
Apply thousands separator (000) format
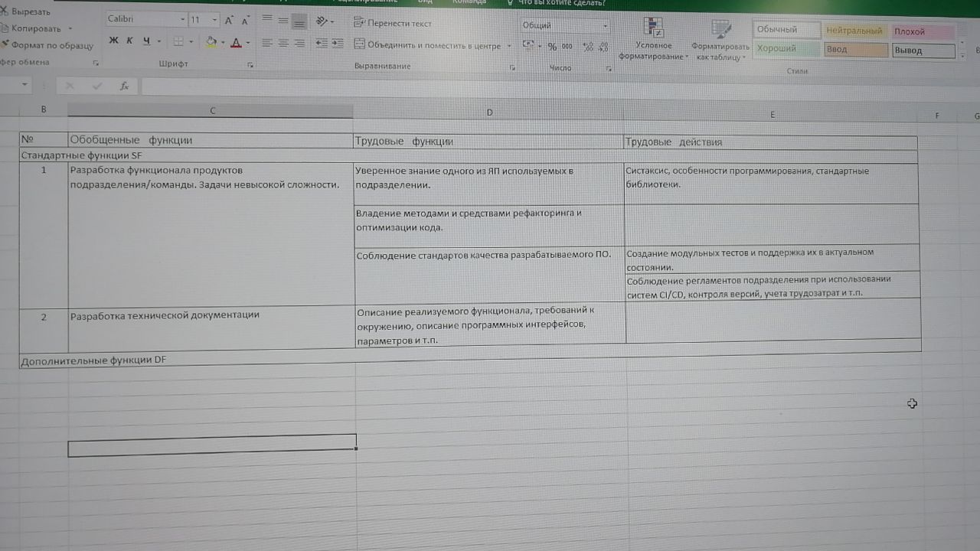567,47
